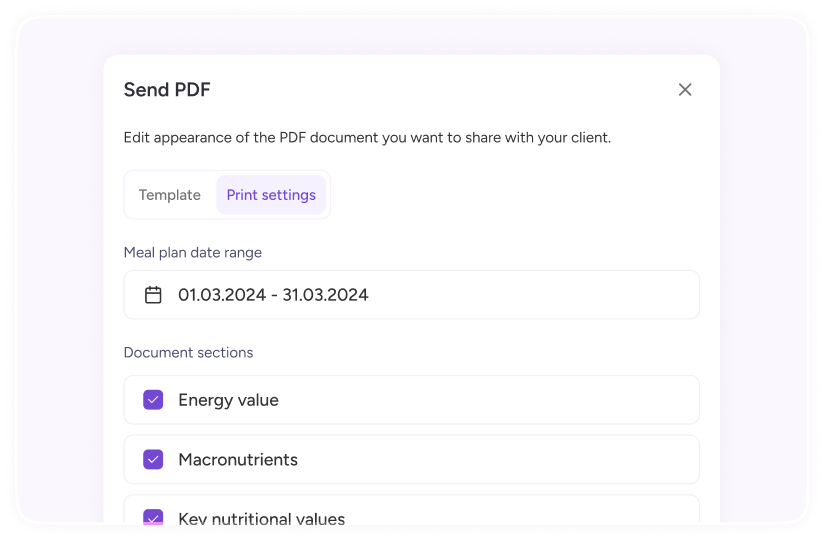The height and width of the screenshot is (540, 825).
Task: Open the calendar icon in date range field
Action: coord(153,295)
